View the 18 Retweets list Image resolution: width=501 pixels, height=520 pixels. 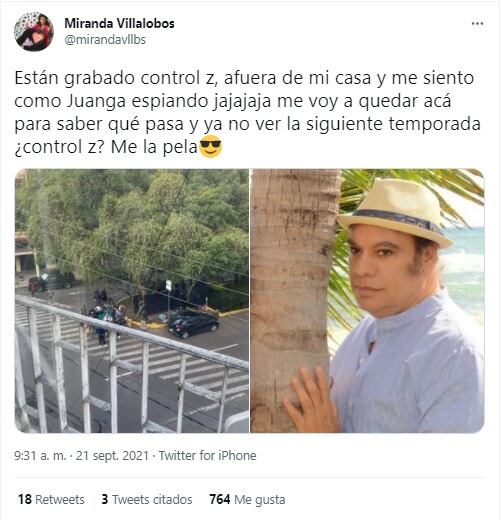[x=51, y=499]
